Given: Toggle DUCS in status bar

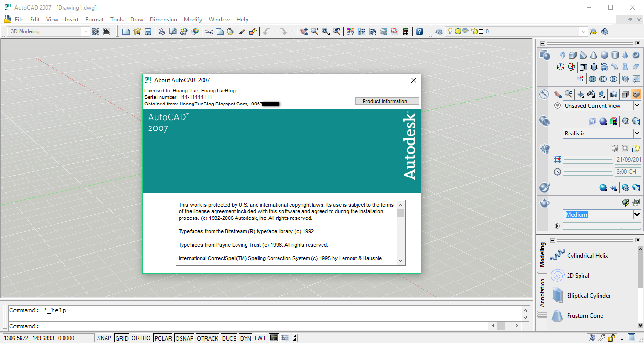Looking at the screenshot, I should pos(229,338).
